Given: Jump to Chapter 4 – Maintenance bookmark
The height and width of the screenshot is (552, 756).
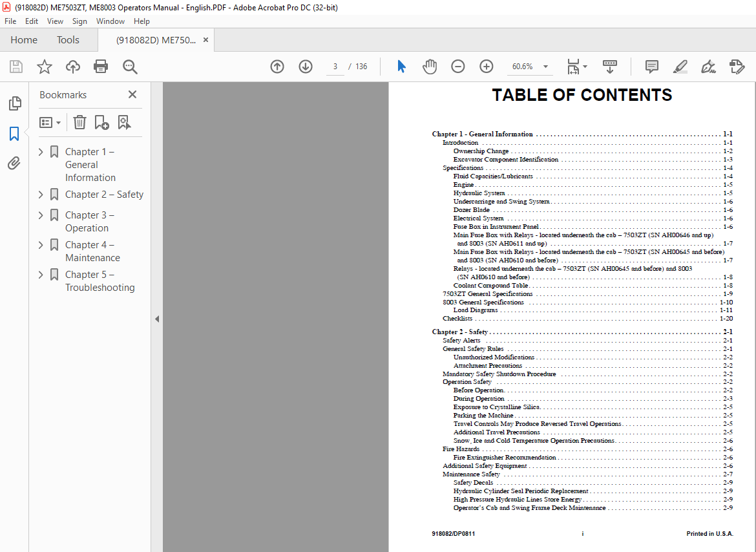Looking at the screenshot, I should point(92,251).
